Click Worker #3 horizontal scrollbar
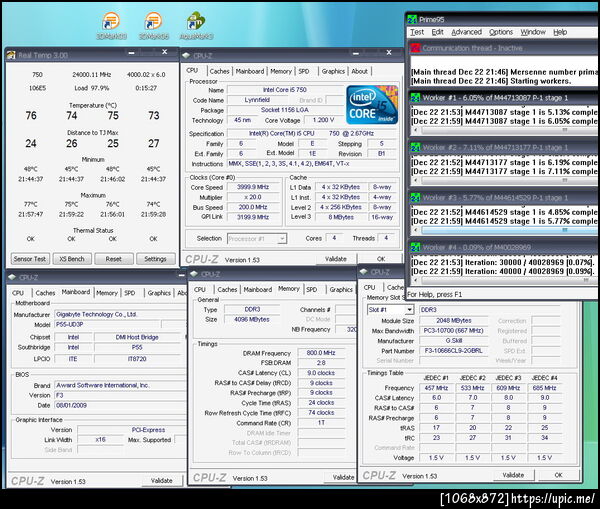The width and height of the screenshot is (600, 509). click(x=505, y=230)
